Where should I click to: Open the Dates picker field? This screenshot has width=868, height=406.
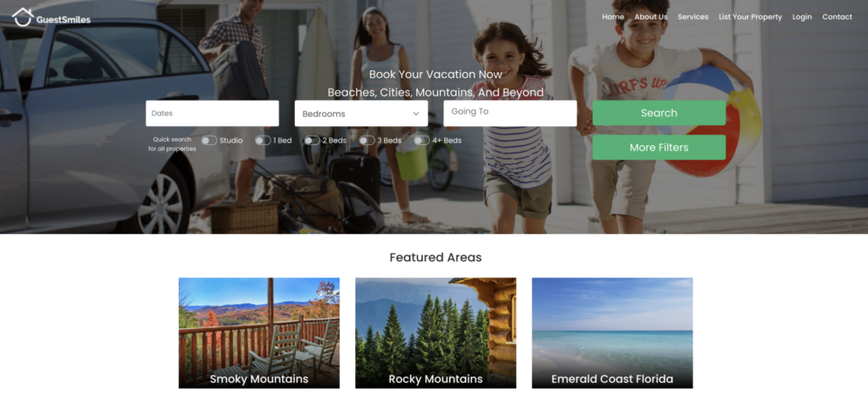pyautogui.click(x=212, y=113)
